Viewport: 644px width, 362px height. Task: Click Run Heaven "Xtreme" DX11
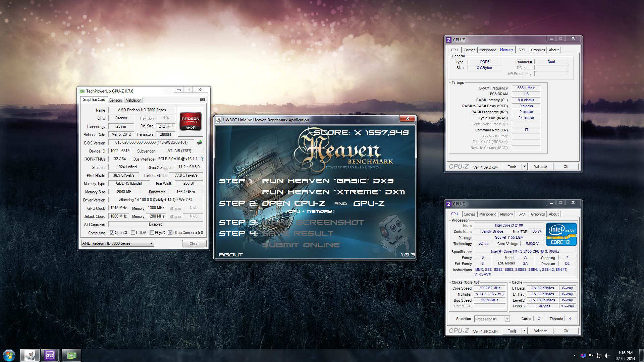pos(333,192)
